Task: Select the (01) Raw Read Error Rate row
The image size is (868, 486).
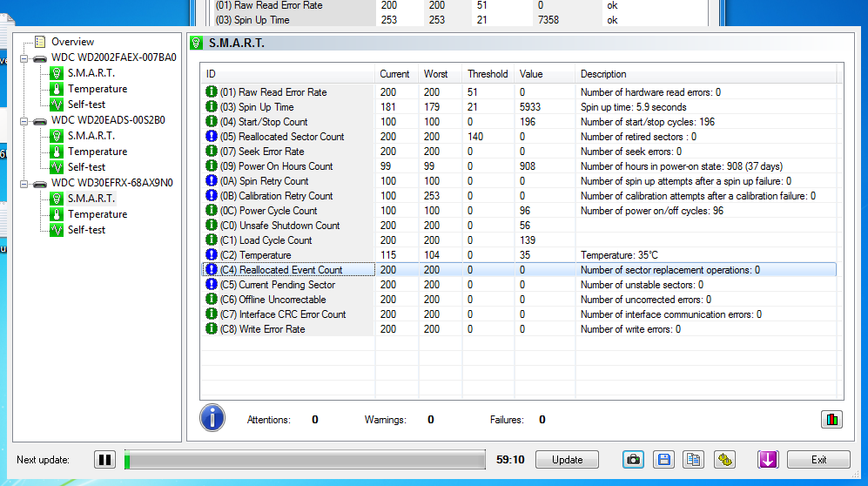Action: pyautogui.click(x=519, y=91)
